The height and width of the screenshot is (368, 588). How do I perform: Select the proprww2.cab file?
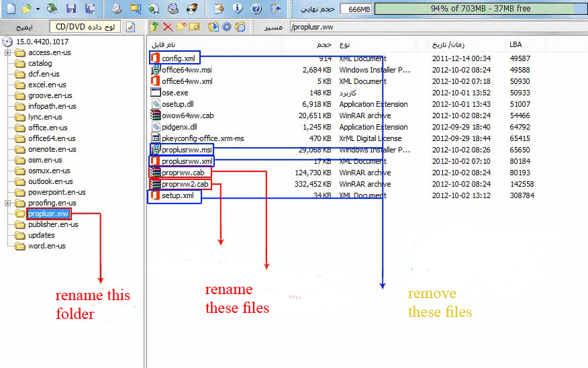(185, 184)
